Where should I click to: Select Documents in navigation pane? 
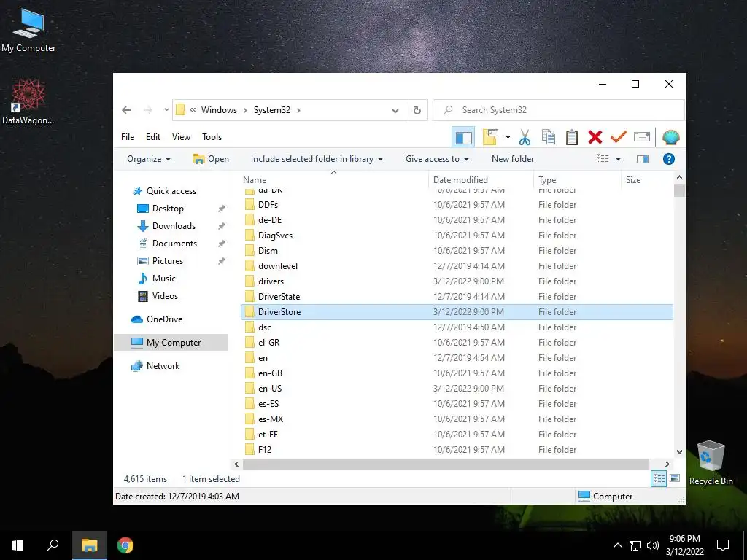174,244
